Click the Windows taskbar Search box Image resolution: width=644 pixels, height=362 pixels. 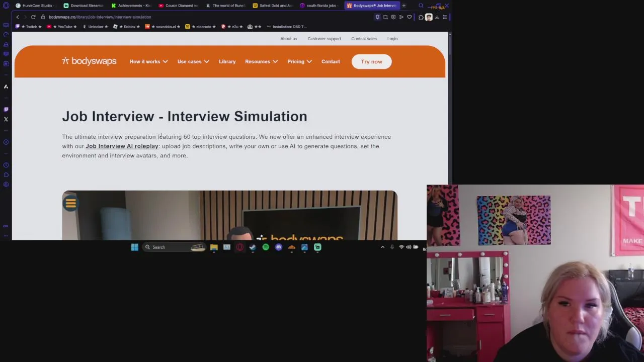tap(174, 247)
